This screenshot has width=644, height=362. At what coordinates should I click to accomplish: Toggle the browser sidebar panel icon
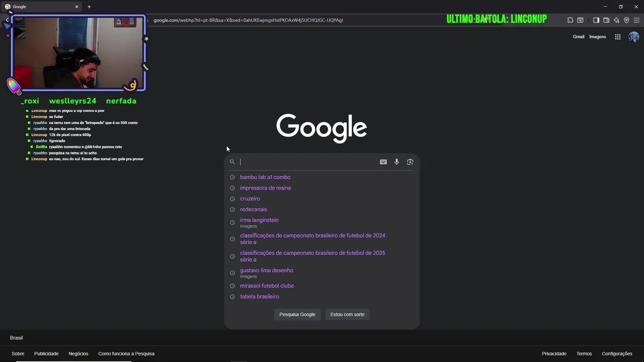click(596, 20)
